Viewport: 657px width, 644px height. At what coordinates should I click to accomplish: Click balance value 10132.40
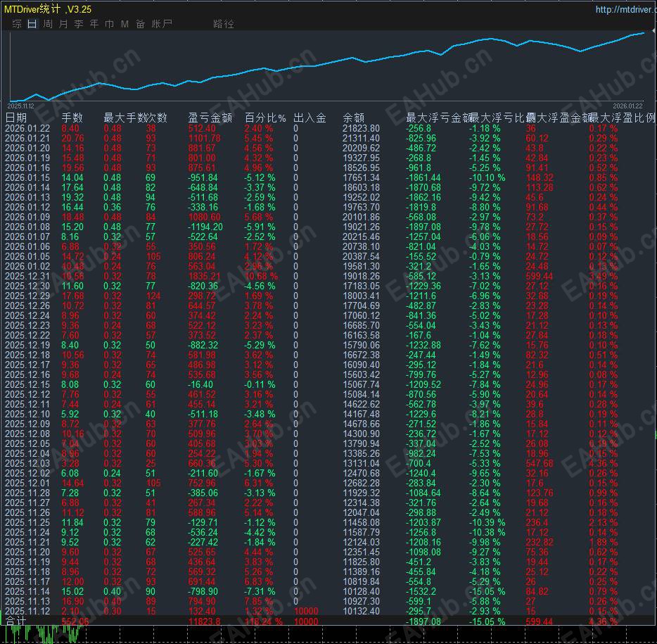361,612
